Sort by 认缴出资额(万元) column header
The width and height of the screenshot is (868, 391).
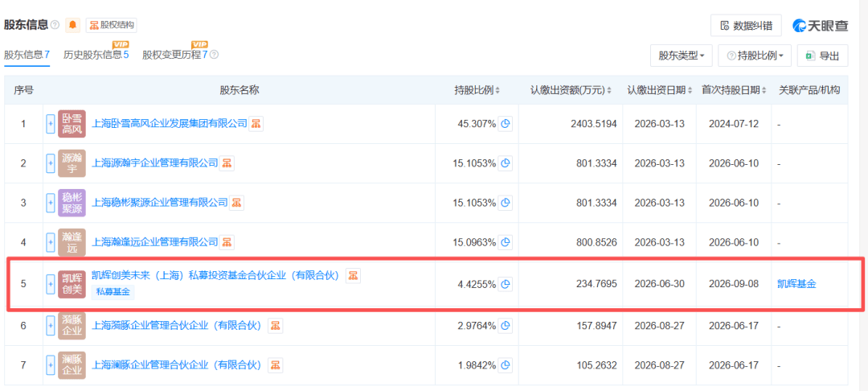[571, 90]
